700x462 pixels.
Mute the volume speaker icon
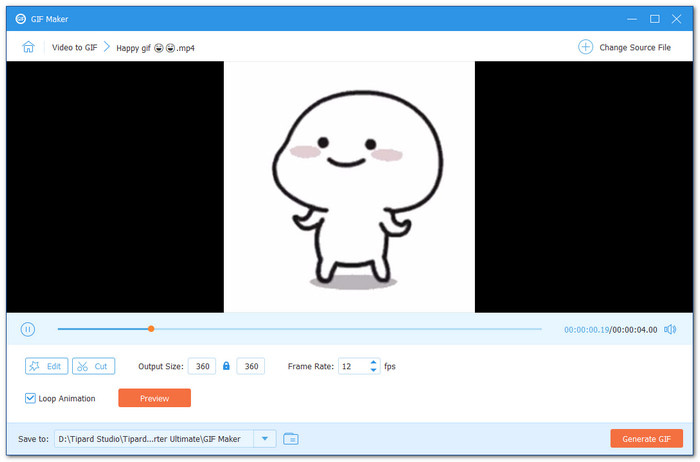[x=670, y=329]
